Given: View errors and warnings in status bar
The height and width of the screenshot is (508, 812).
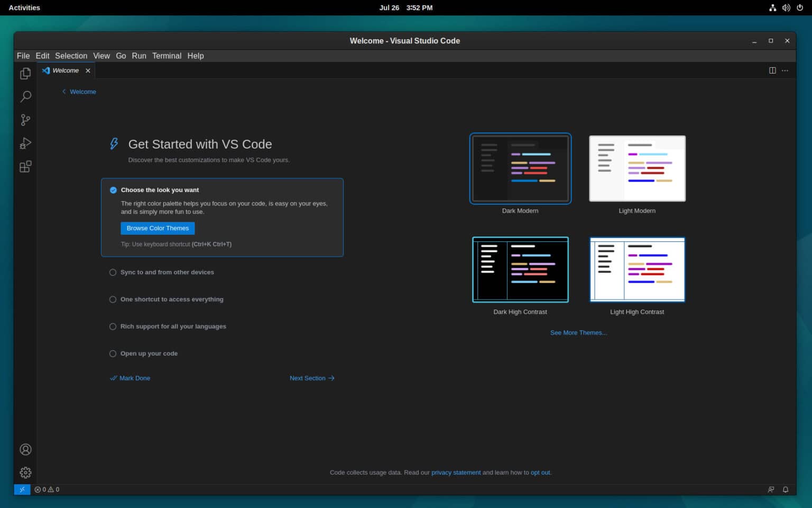Looking at the screenshot, I should (x=47, y=489).
